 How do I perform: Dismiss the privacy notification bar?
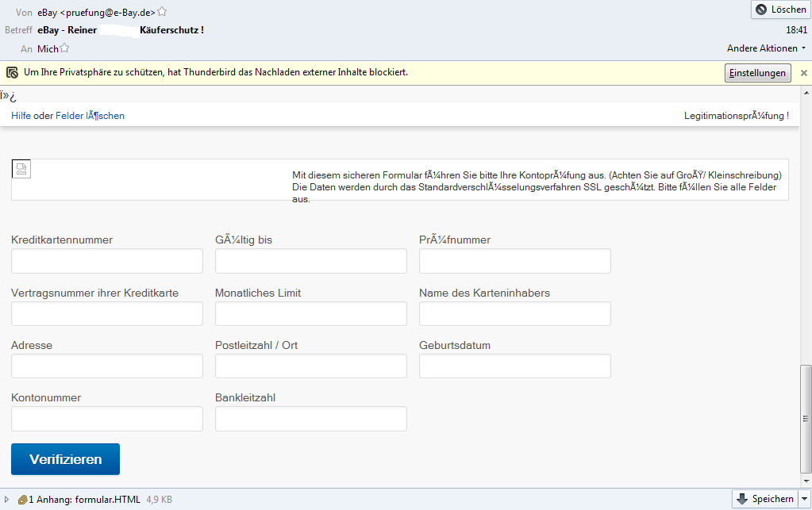tap(804, 73)
